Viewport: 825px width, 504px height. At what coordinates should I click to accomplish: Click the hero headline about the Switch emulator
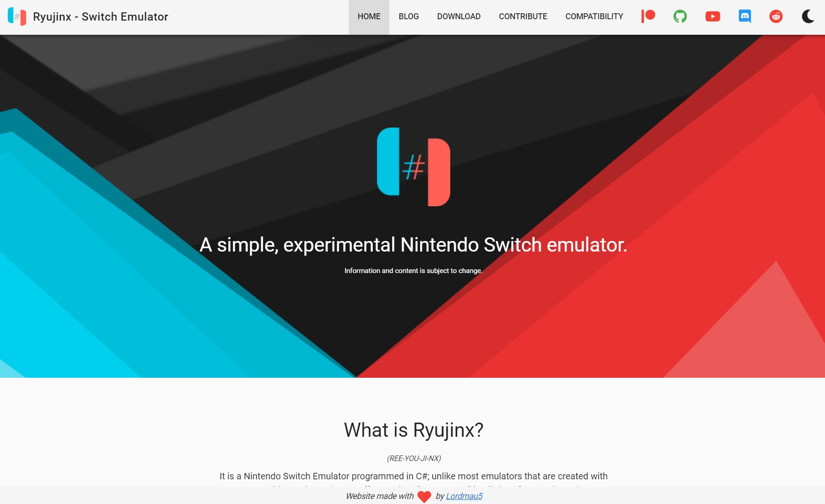[x=413, y=246]
